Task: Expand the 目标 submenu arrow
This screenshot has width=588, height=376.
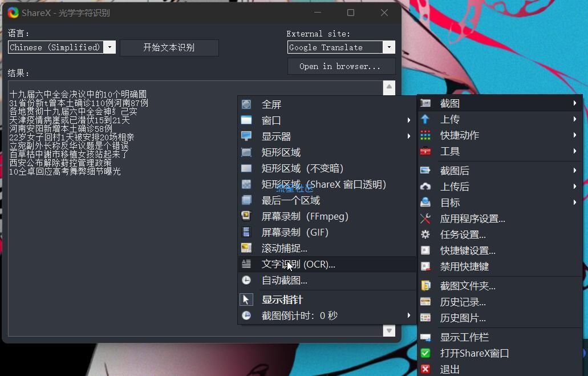Action: click(x=574, y=202)
